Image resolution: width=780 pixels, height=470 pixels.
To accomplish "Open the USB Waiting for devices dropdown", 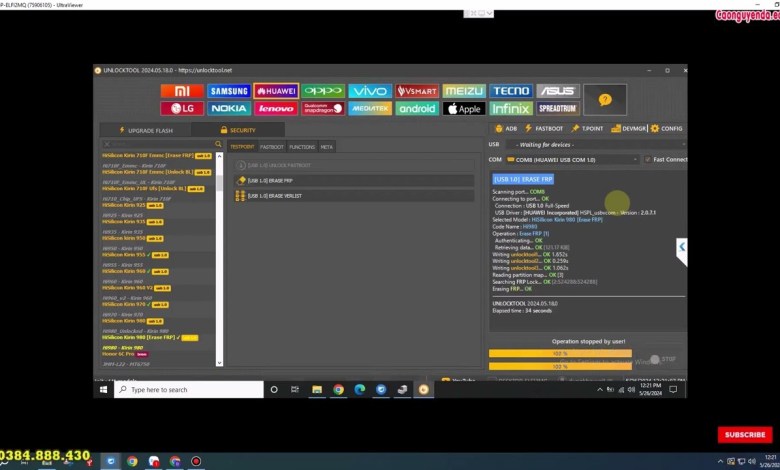I will (596, 145).
